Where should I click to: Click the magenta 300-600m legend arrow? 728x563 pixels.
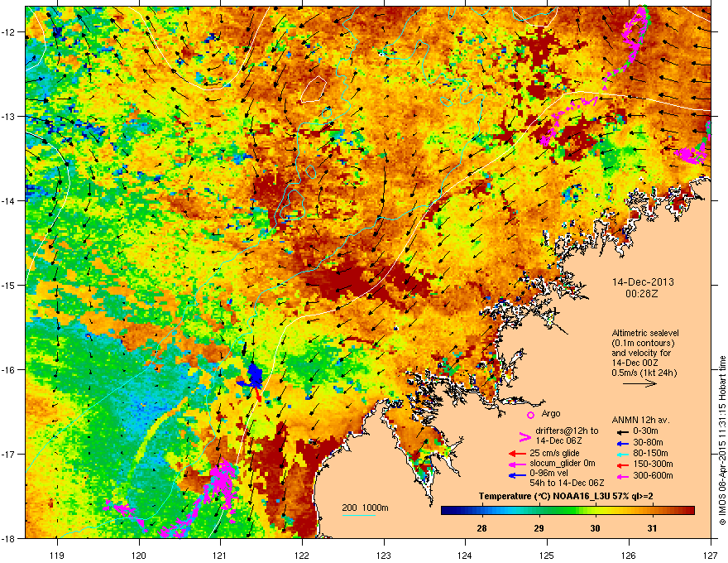pyautogui.click(x=622, y=476)
